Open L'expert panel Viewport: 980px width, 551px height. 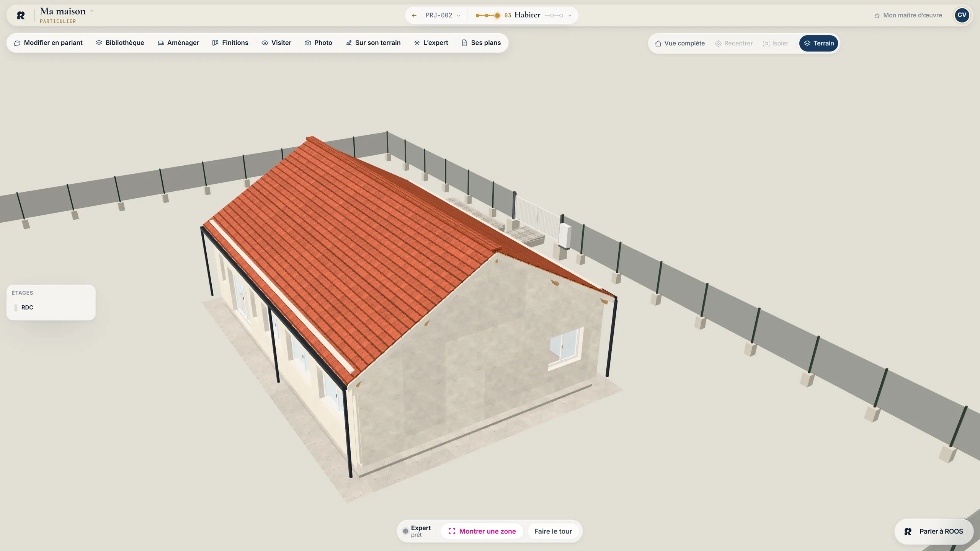(x=431, y=43)
